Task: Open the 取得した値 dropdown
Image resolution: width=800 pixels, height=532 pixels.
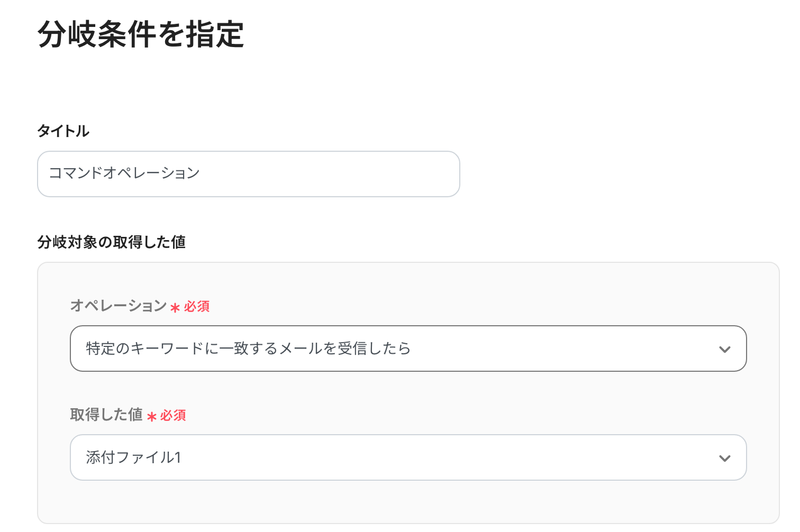Action: coord(407,457)
